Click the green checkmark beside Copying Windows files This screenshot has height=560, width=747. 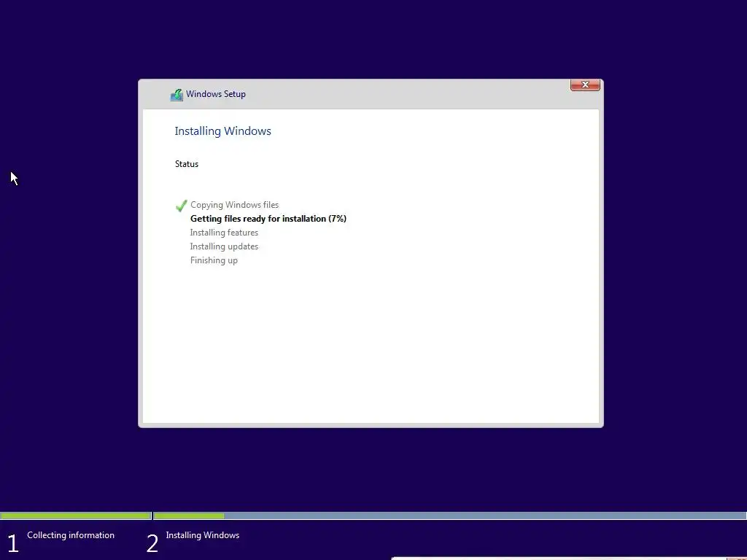pyautogui.click(x=181, y=206)
